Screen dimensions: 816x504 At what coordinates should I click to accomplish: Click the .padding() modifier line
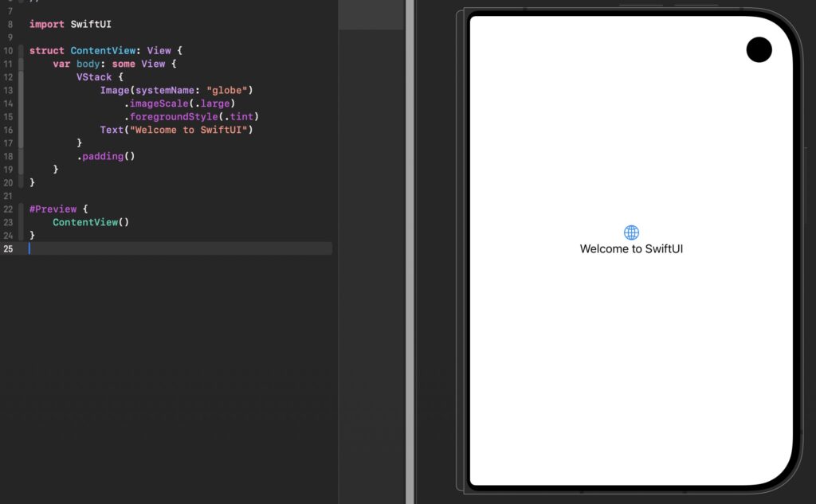[x=106, y=157]
